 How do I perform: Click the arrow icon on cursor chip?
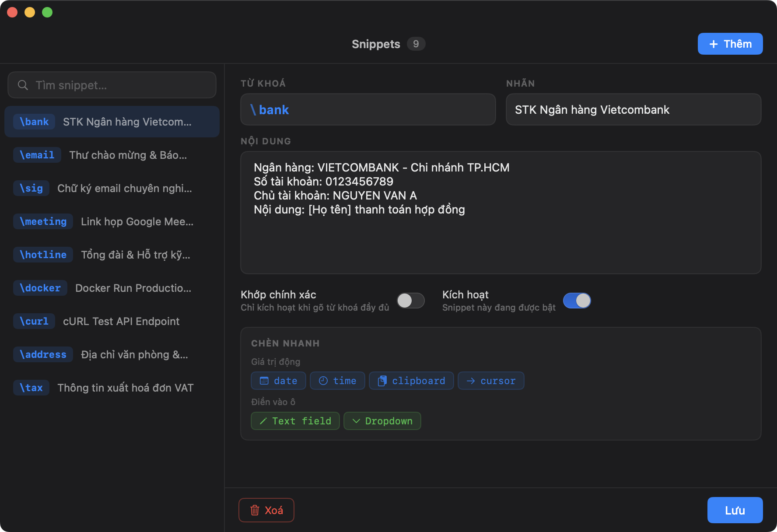pos(471,381)
